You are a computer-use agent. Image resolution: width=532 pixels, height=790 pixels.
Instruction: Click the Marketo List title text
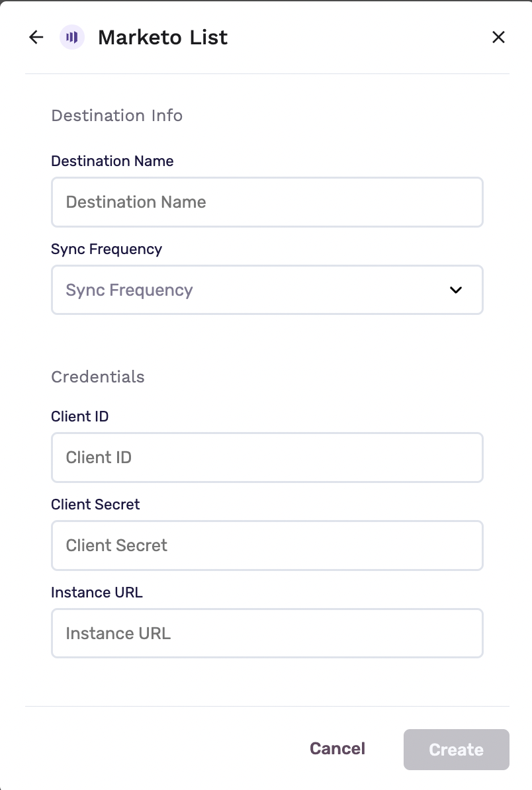click(163, 37)
